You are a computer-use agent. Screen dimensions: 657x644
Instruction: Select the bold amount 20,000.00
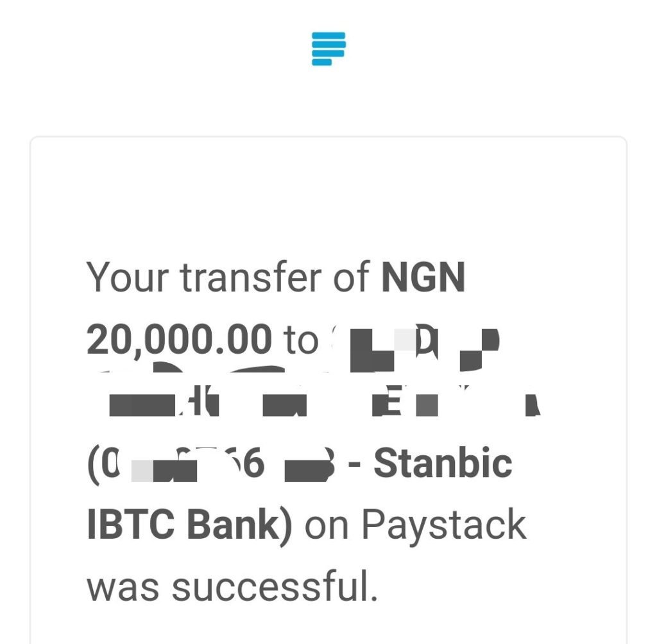(180, 340)
